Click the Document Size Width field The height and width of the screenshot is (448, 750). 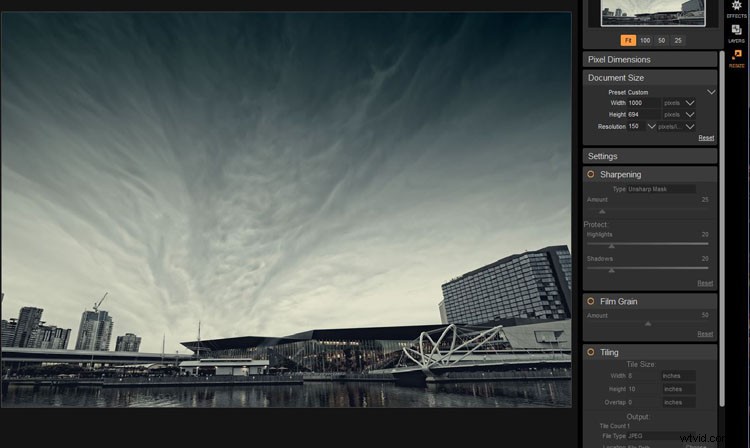coord(644,103)
